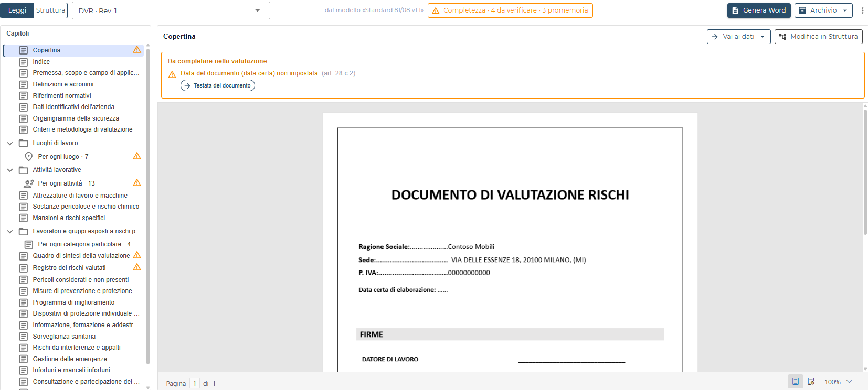The height and width of the screenshot is (390, 868).
Task: Click the warning icon beside Per ogni attività
Action: click(137, 183)
